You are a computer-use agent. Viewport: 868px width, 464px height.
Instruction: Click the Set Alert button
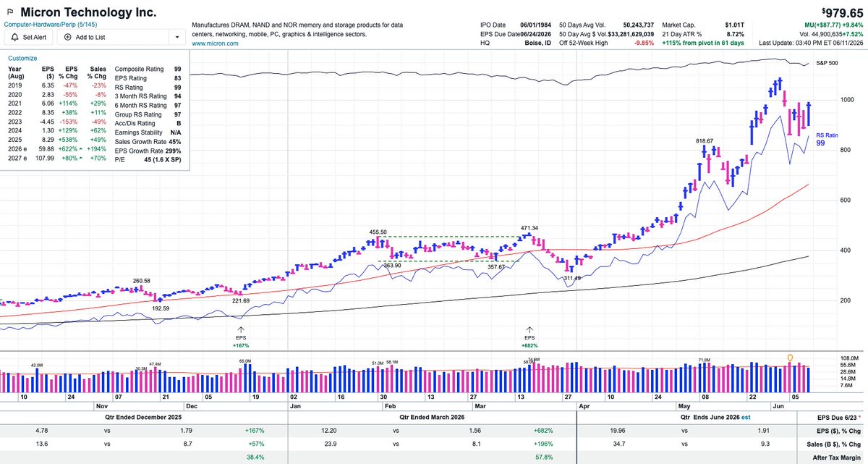click(27, 36)
